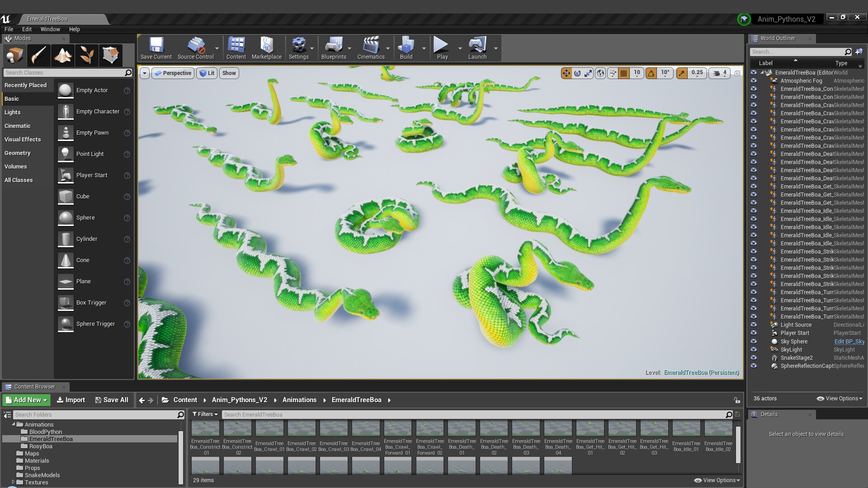Click the Cinematics toolbar icon

[372, 47]
